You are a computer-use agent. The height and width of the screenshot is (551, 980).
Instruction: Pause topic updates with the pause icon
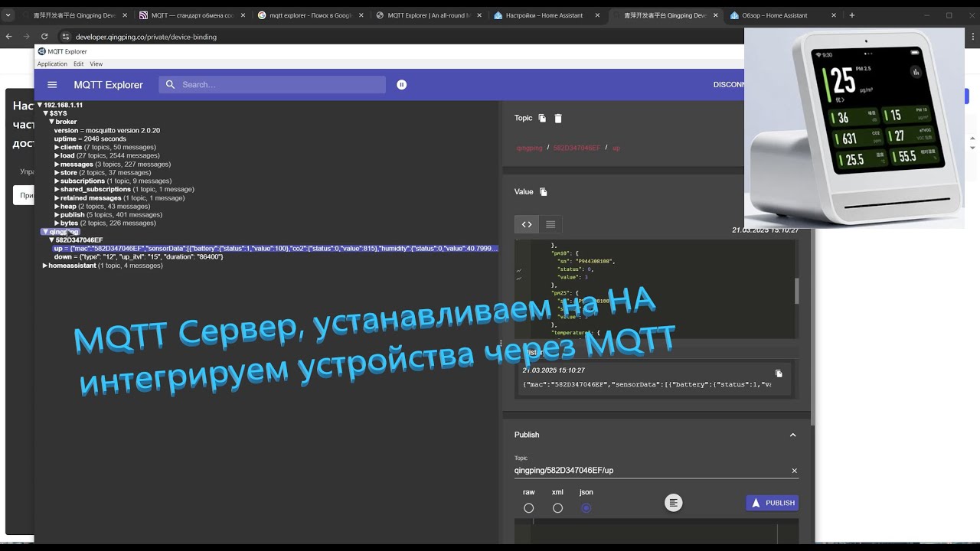[x=402, y=85]
